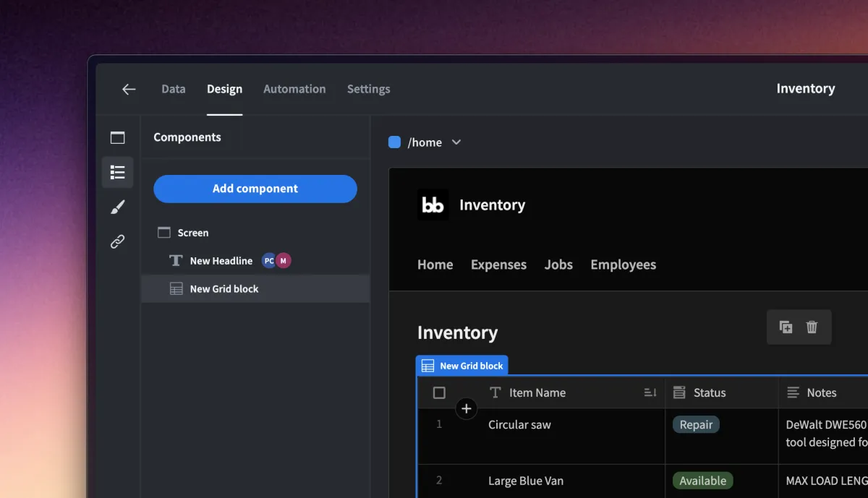Go to the Settings tab
The width and height of the screenshot is (868, 498).
[368, 89]
